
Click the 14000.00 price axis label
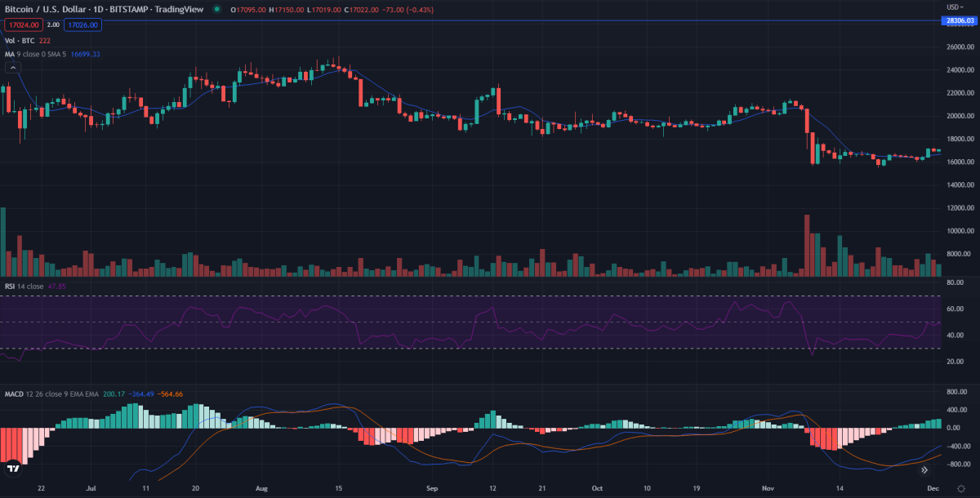coord(960,185)
